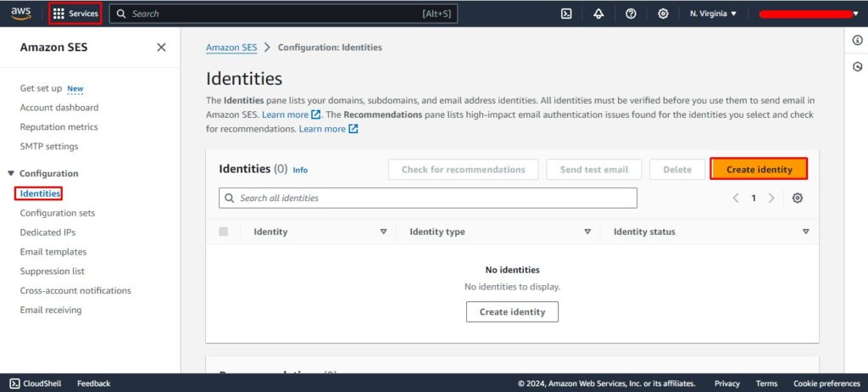Click Check for recommendations button
Image resolution: width=868 pixels, height=392 pixels.
[464, 170]
